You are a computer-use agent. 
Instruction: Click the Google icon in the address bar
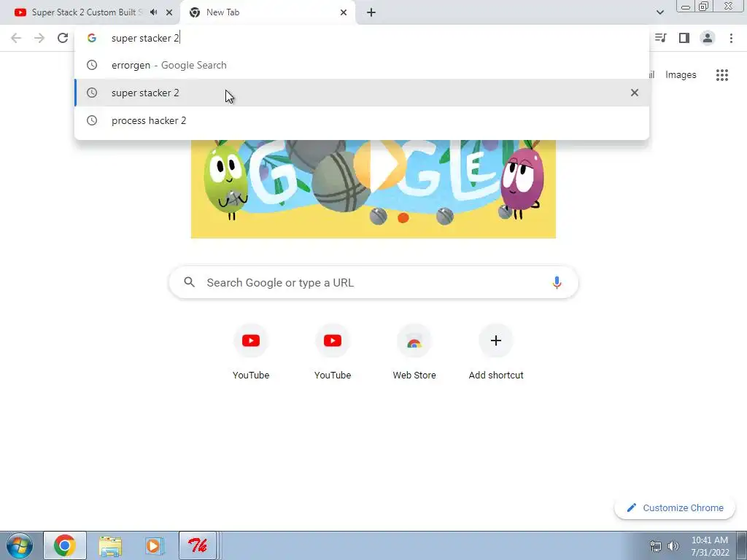click(x=92, y=38)
